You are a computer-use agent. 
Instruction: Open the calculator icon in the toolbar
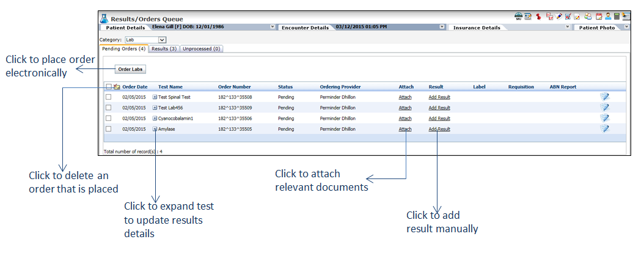tap(617, 17)
